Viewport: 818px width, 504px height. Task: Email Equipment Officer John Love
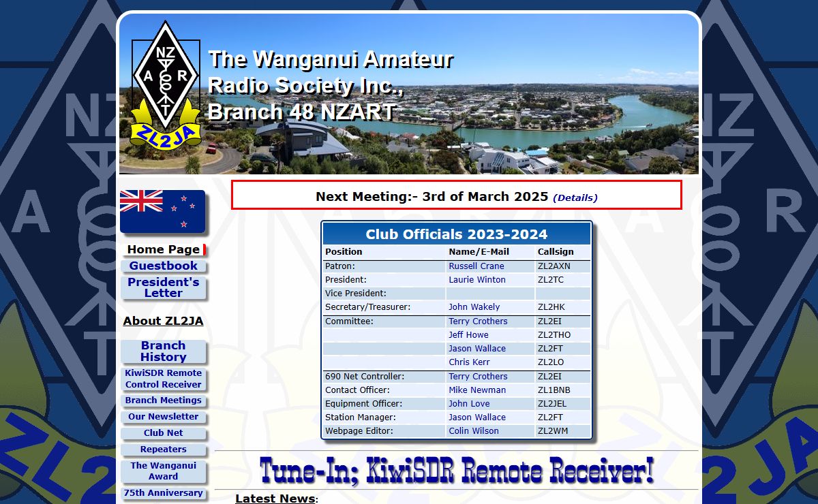[469, 404]
